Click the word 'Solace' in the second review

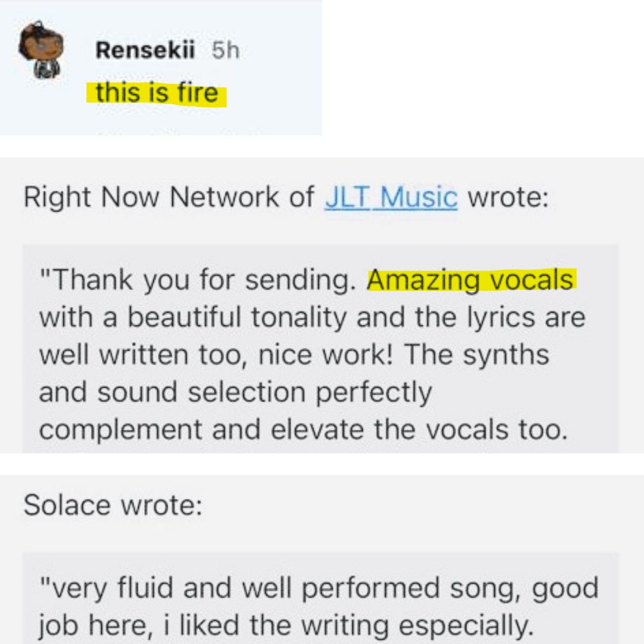pos(67,505)
